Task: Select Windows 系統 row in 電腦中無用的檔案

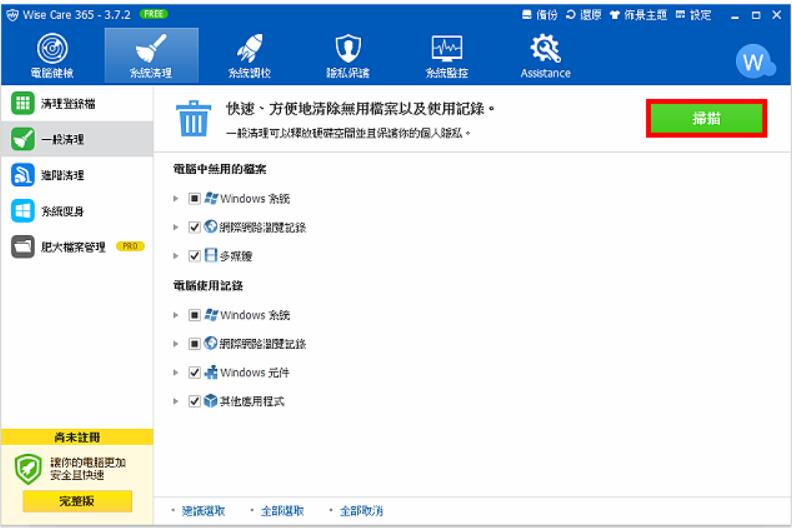Action: pyautogui.click(x=247, y=198)
